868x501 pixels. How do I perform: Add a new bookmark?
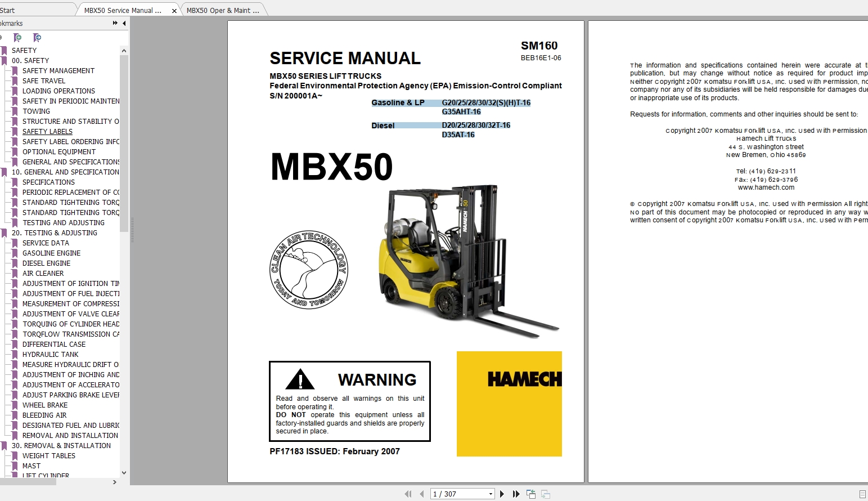[x=17, y=37]
